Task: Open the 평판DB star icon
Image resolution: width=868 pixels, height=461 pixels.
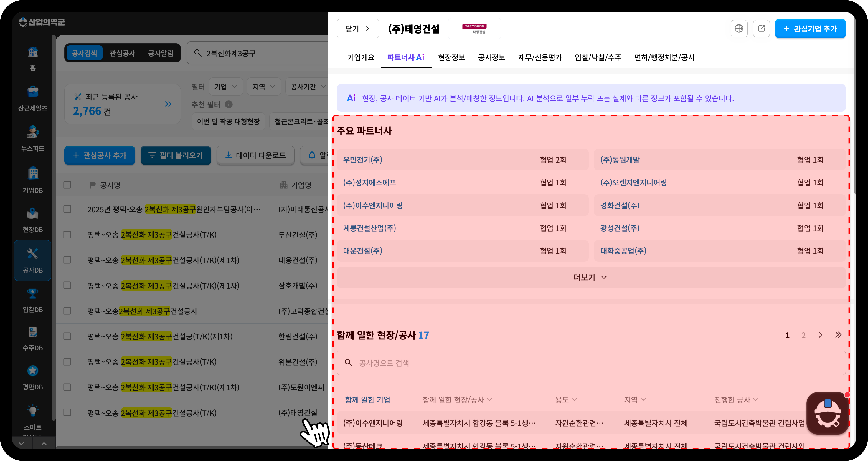Action: point(33,371)
